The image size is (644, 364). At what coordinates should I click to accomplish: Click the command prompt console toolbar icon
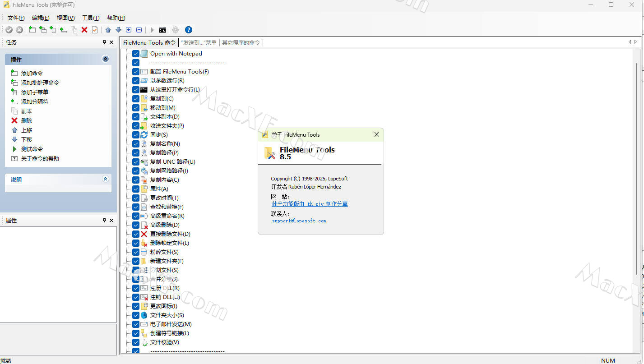coord(162,30)
